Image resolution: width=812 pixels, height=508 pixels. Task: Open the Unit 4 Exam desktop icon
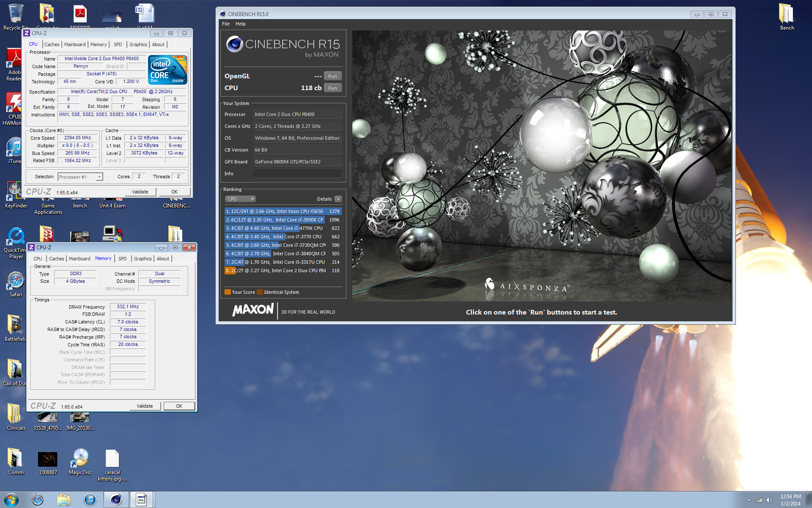112,203
